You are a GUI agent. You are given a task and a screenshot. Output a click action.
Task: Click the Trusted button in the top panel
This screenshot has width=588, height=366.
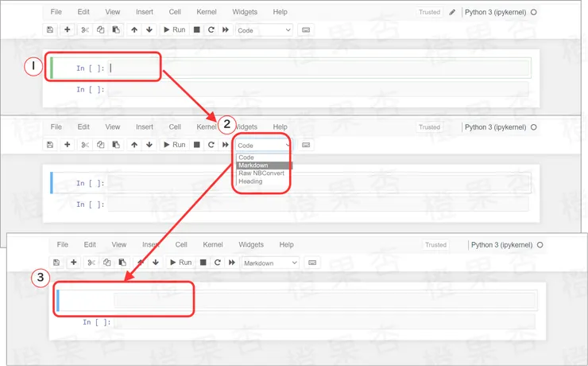tap(429, 12)
